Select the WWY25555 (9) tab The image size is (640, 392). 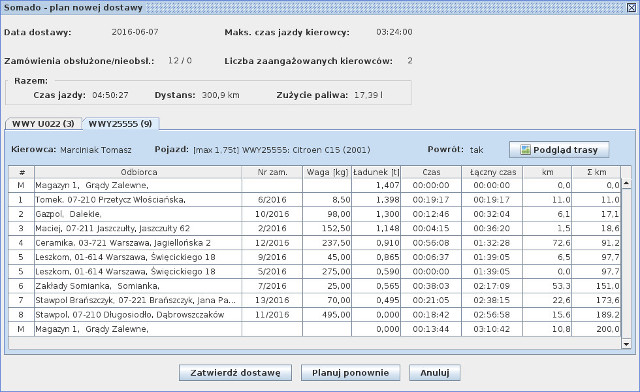(120, 124)
